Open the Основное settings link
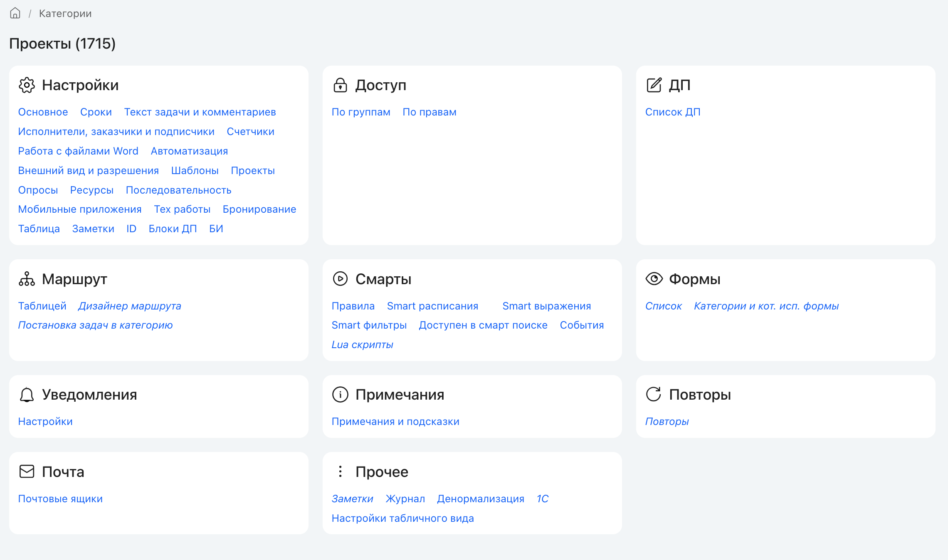Image resolution: width=948 pixels, height=560 pixels. point(43,112)
